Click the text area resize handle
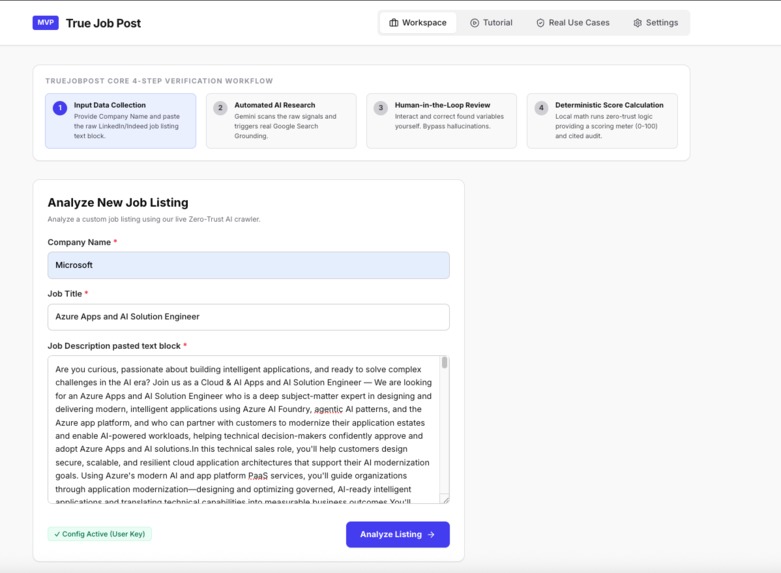The height and width of the screenshot is (573, 781). (x=446, y=500)
